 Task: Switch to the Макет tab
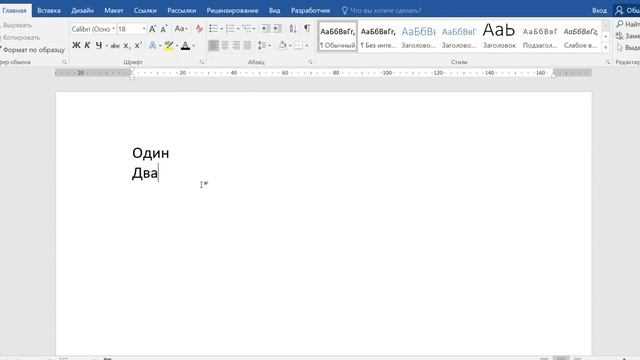pyautogui.click(x=114, y=11)
